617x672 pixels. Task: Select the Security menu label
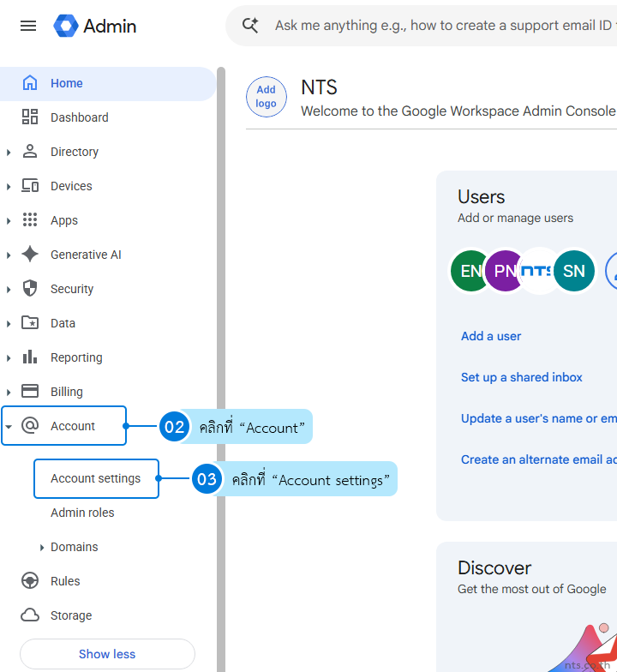click(x=72, y=289)
